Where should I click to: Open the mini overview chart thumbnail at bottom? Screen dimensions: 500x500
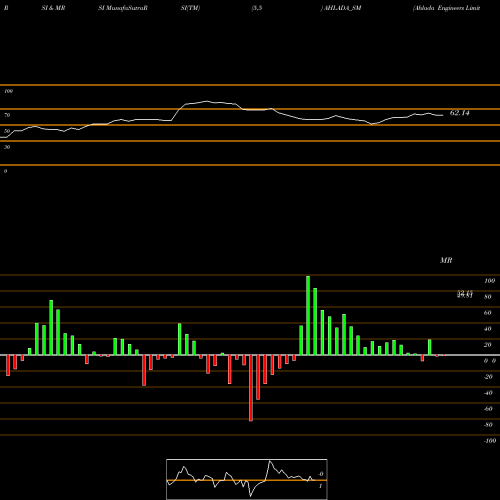247,479
